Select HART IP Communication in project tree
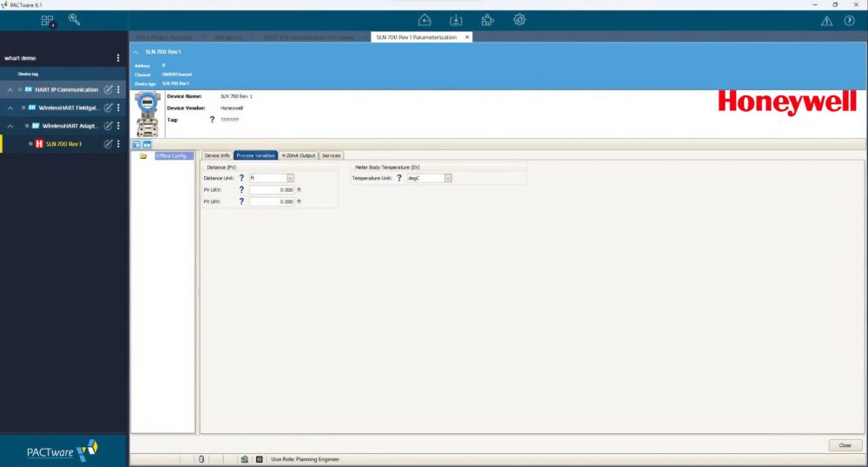The height and width of the screenshot is (467, 868). [x=67, y=89]
